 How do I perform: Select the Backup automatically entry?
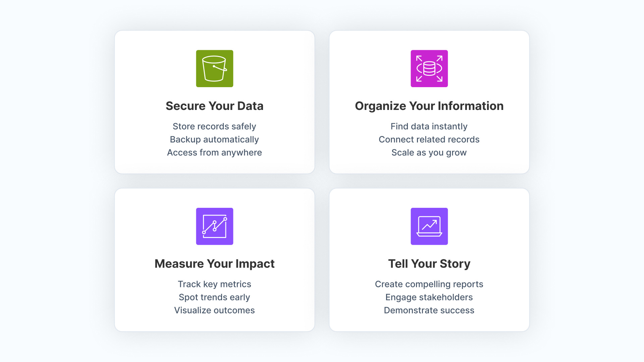click(x=214, y=139)
